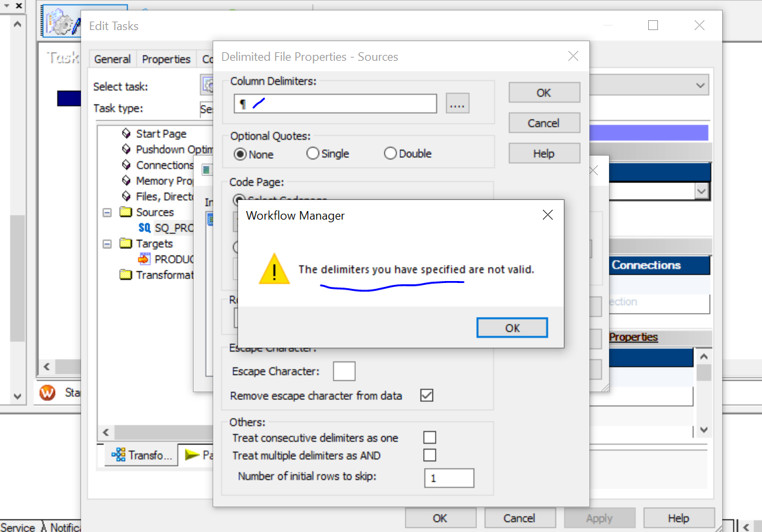Select Memory Properties tree item
Screen dimensions: 762x532
point(164,180)
